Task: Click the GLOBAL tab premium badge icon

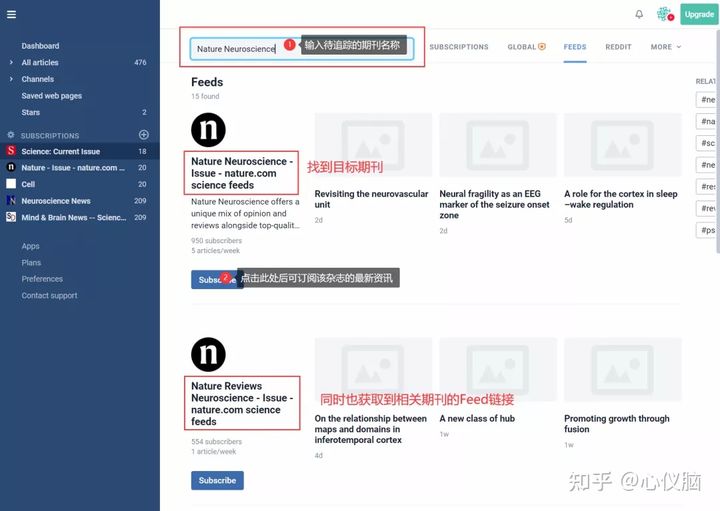Action: click(x=542, y=46)
